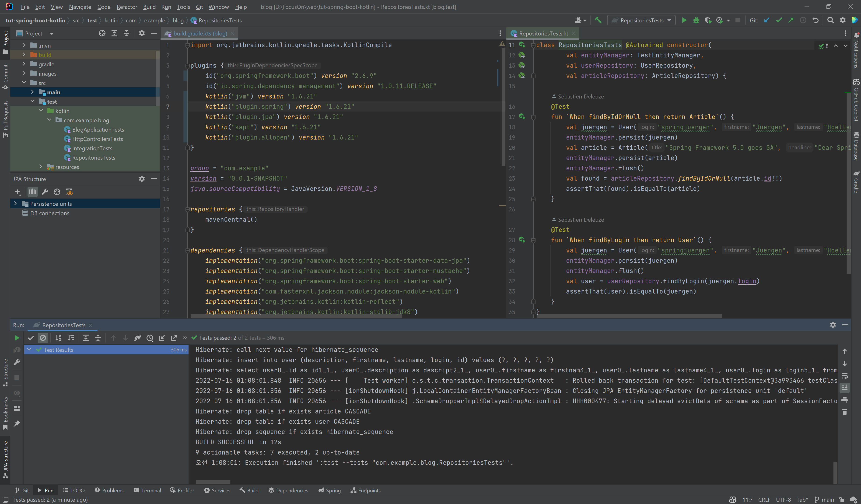Expand the main source folder
The width and height of the screenshot is (861, 504).
pyautogui.click(x=32, y=92)
